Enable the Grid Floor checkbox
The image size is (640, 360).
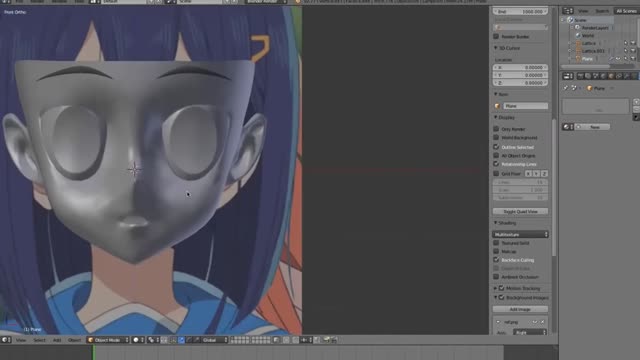pyautogui.click(x=496, y=173)
